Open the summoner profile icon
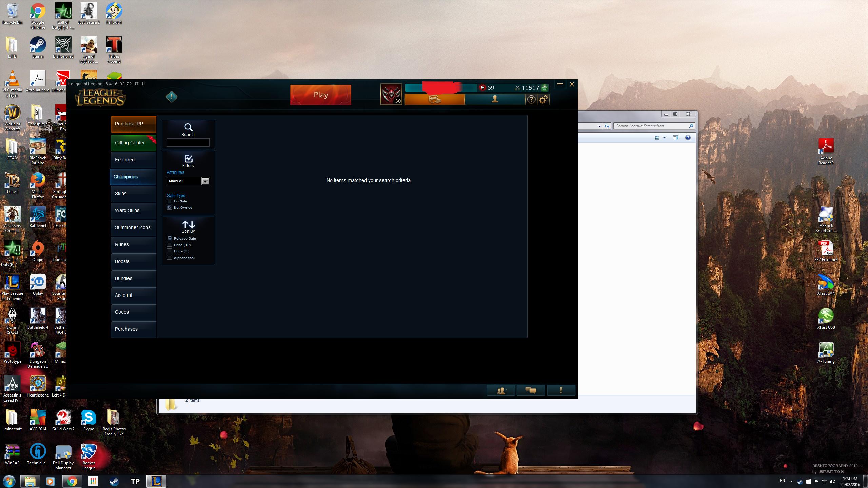The image size is (868, 488). [x=495, y=99]
